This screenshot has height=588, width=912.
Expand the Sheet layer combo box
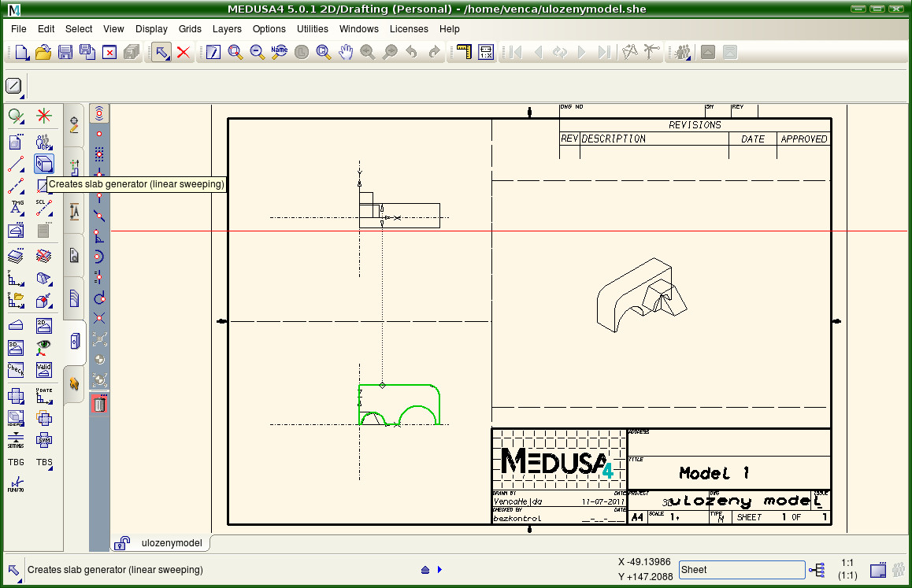tap(743, 570)
